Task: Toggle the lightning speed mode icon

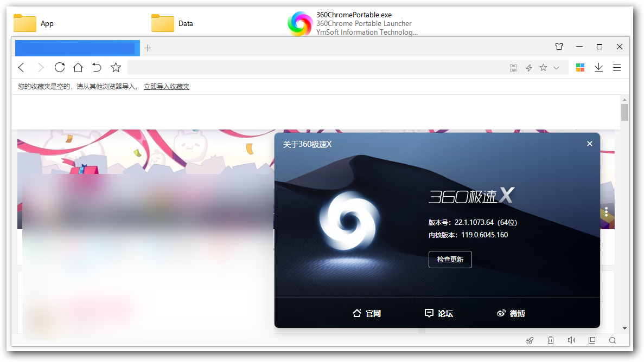Action: pyautogui.click(x=529, y=68)
